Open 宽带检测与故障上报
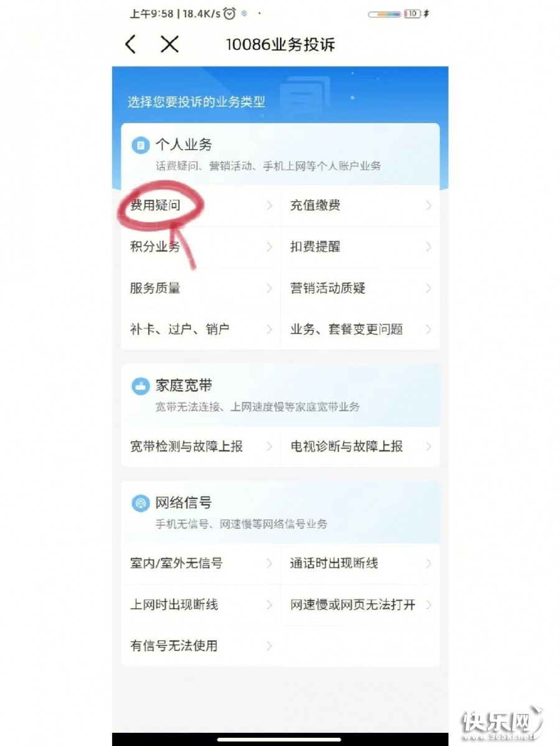Image resolution: width=560 pixels, height=746 pixels. [x=201, y=446]
